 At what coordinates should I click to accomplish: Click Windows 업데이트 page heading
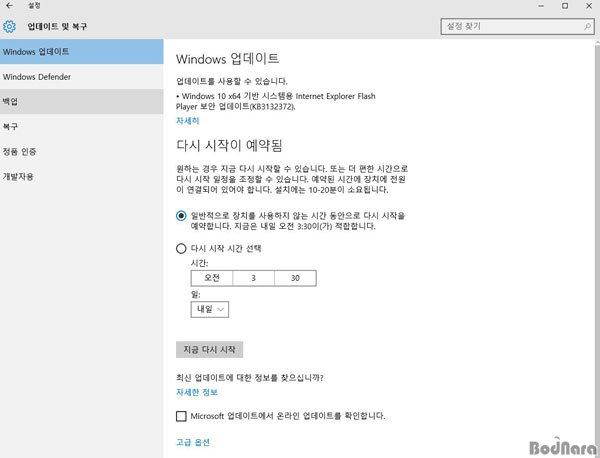point(227,59)
